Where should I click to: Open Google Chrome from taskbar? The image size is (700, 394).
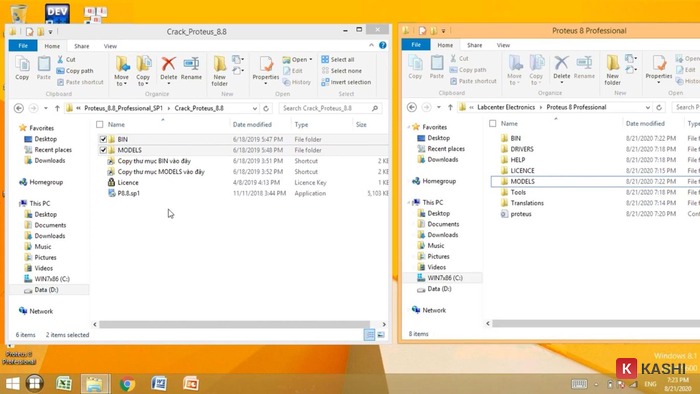(x=127, y=383)
